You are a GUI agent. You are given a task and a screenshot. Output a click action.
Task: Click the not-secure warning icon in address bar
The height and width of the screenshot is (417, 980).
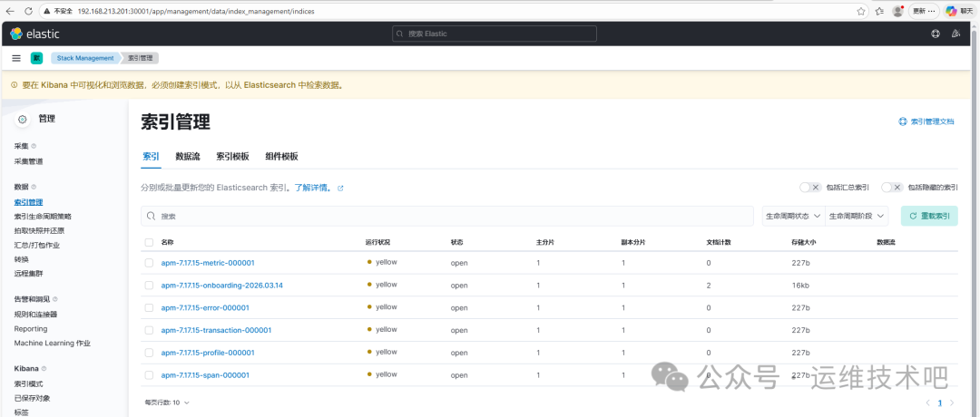click(x=46, y=11)
